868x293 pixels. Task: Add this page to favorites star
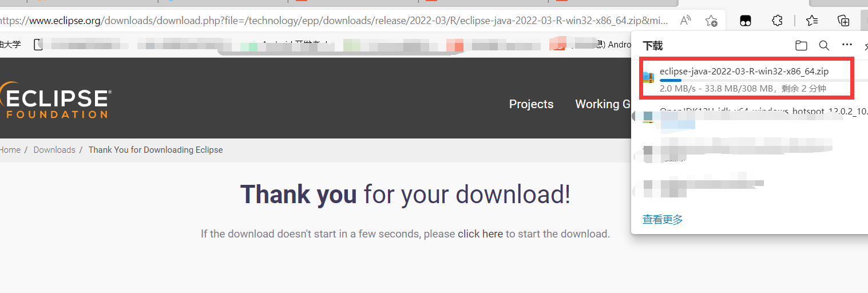coord(711,21)
